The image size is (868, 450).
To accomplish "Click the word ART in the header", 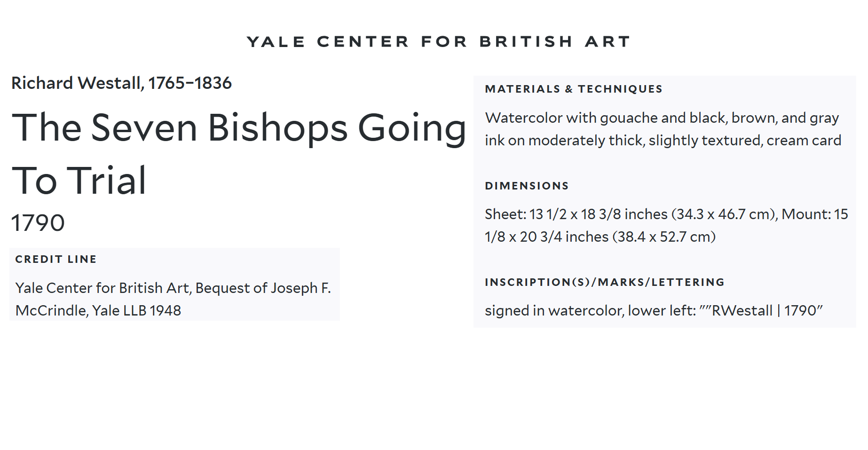I will tap(608, 42).
